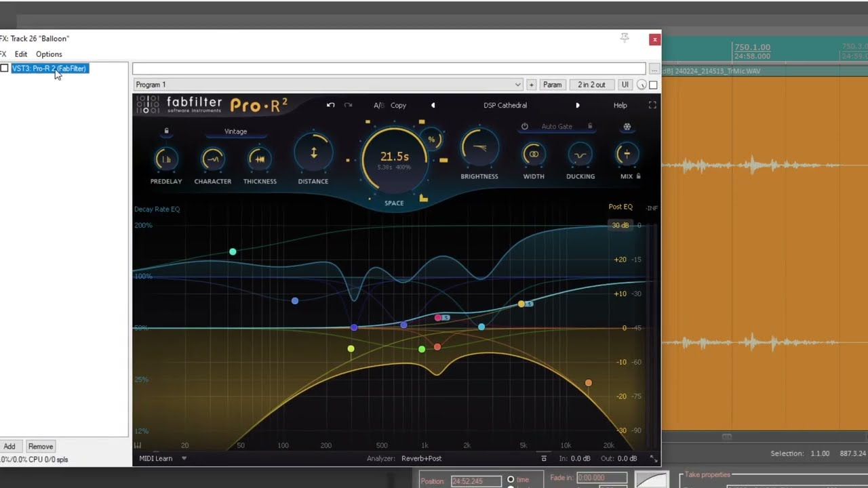
Task: Select the yellow Post EQ low-cut node
Action: click(x=351, y=349)
